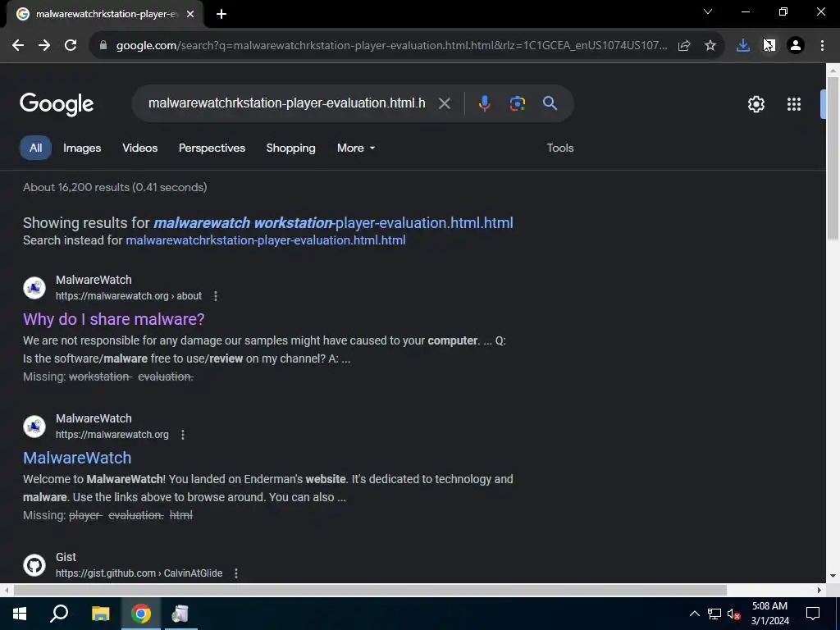Open Chrome downloads icon
The image size is (840, 630).
click(x=743, y=46)
